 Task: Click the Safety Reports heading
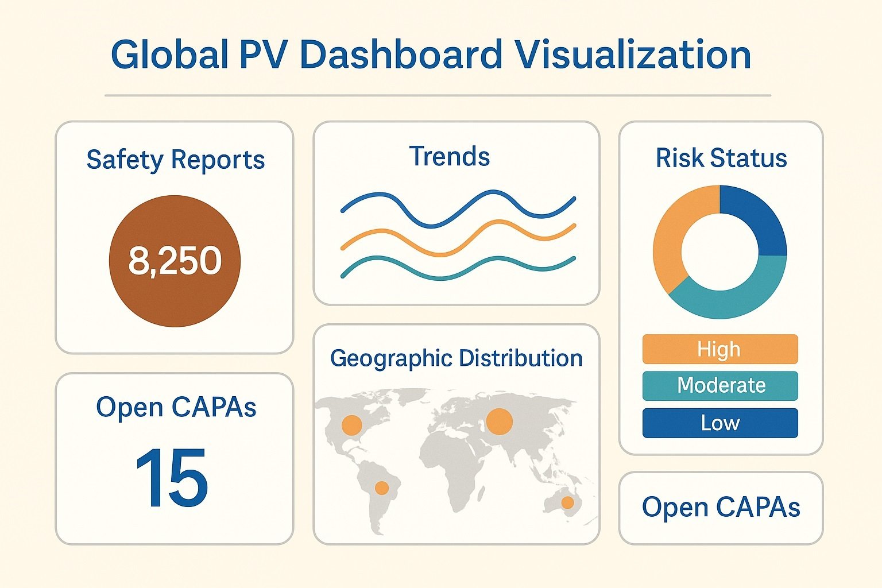pos(175,160)
